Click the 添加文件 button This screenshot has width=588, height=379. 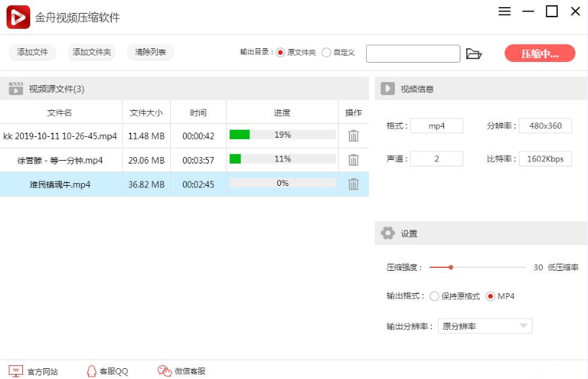32,52
